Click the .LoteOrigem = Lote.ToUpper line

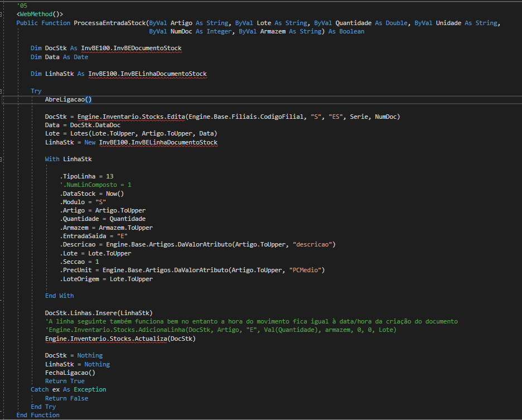tap(106, 279)
